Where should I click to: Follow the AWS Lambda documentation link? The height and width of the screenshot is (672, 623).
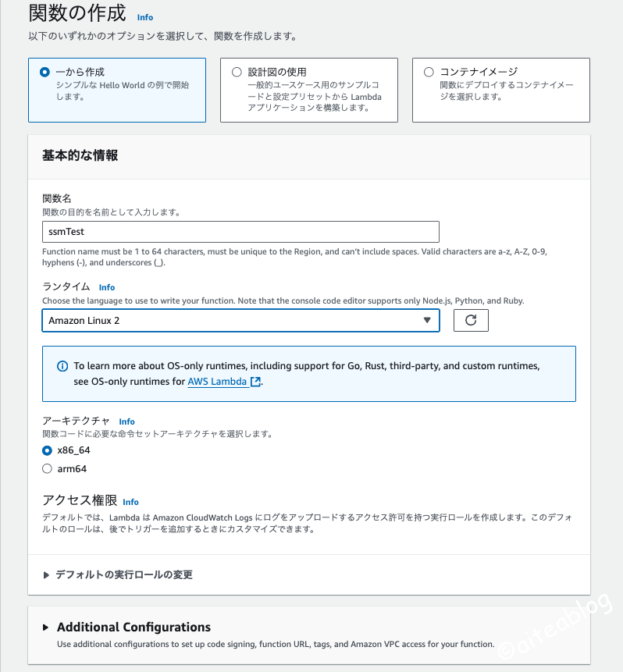(217, 382)
